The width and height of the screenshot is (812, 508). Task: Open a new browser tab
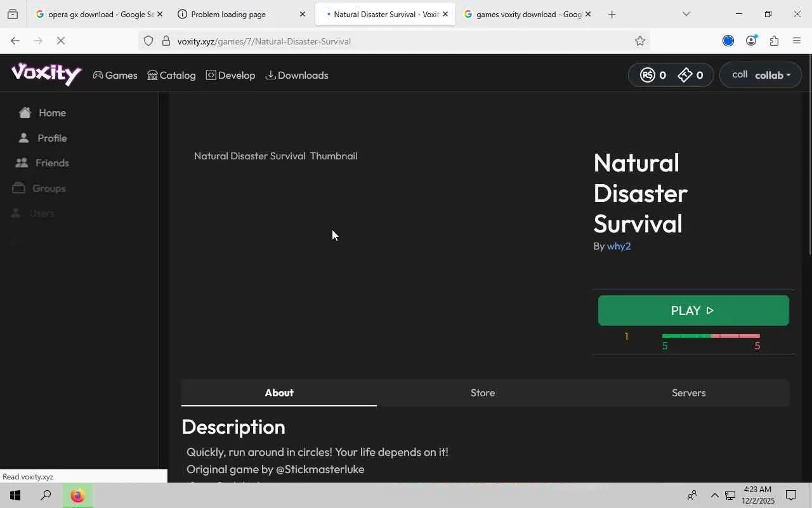(612, 14)
